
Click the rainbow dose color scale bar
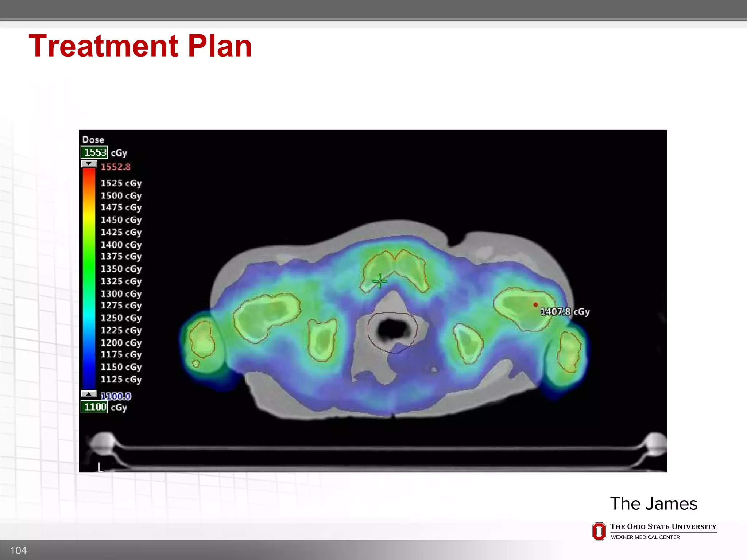pyautogui.click(x=89, y=279)
